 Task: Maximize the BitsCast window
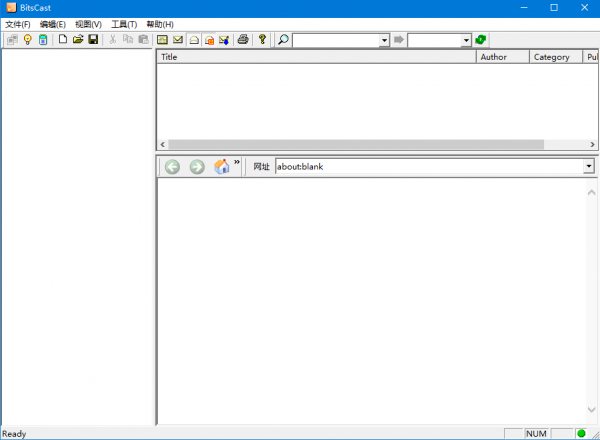(x=554, y=8)
